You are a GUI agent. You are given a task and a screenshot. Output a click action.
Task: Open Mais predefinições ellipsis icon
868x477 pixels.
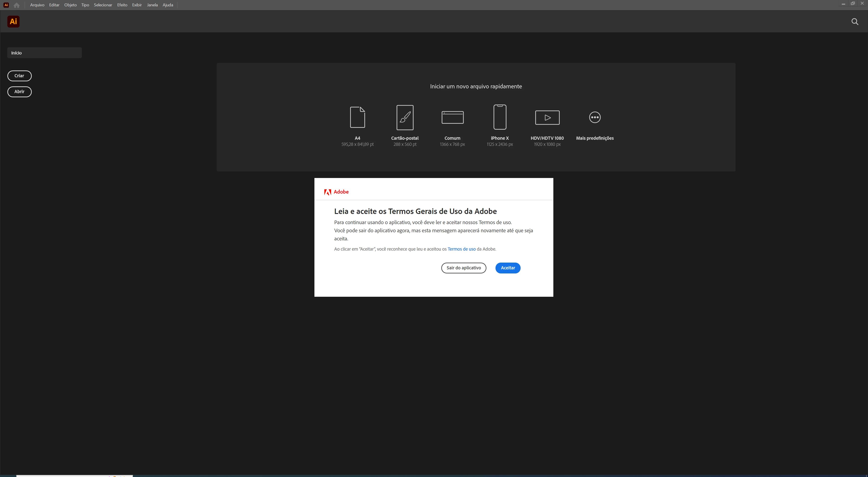[595, 117]
